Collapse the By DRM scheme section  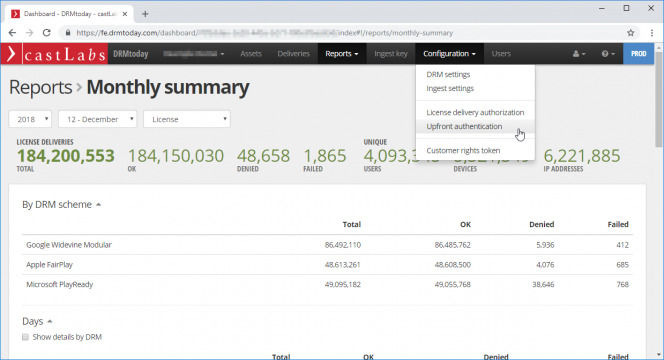pos(61,205)
